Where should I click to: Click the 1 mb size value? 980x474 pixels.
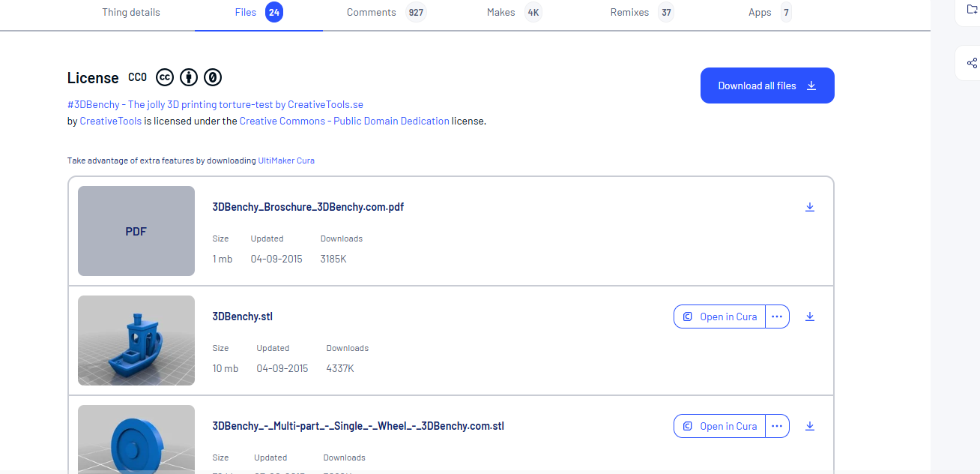(223, 259)
